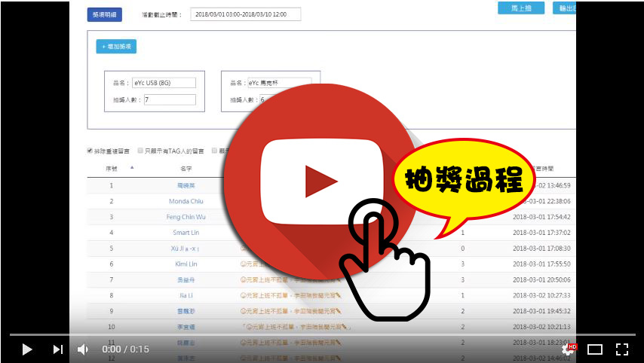Uncheck the 排除重複留言 checkbox
Image resolution: width=644 pixels, height=363 pixels.
pos(90,151)
